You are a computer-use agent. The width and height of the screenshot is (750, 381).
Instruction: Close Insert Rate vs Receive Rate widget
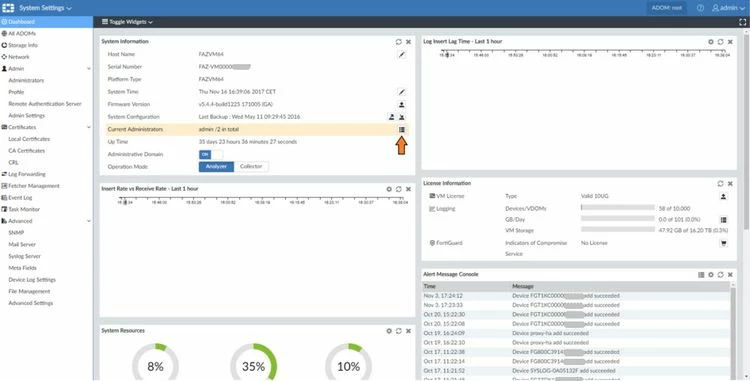(408, 189)
